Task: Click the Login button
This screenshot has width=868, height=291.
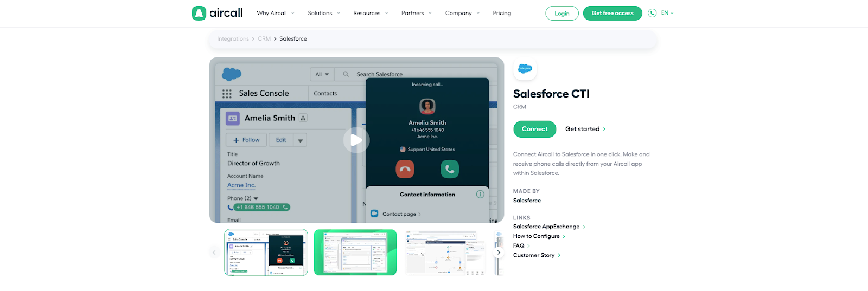Action: coord(562,14)
